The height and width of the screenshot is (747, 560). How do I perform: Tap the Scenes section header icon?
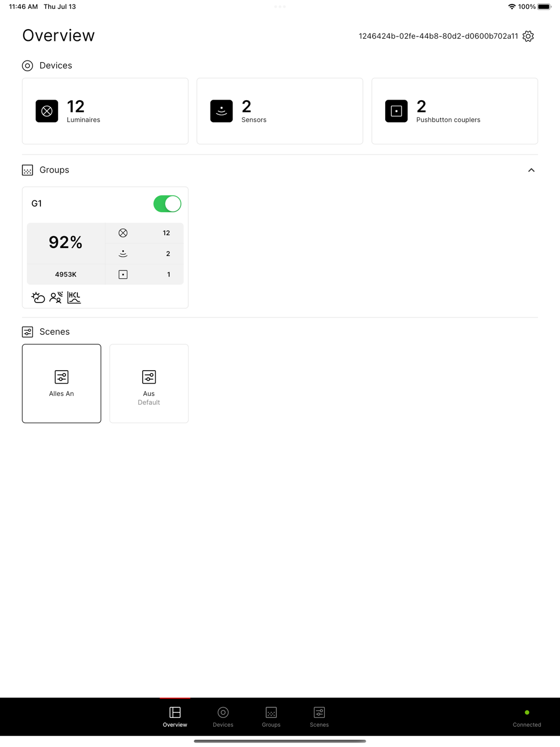pyautogui.click(x=27, y=332)
